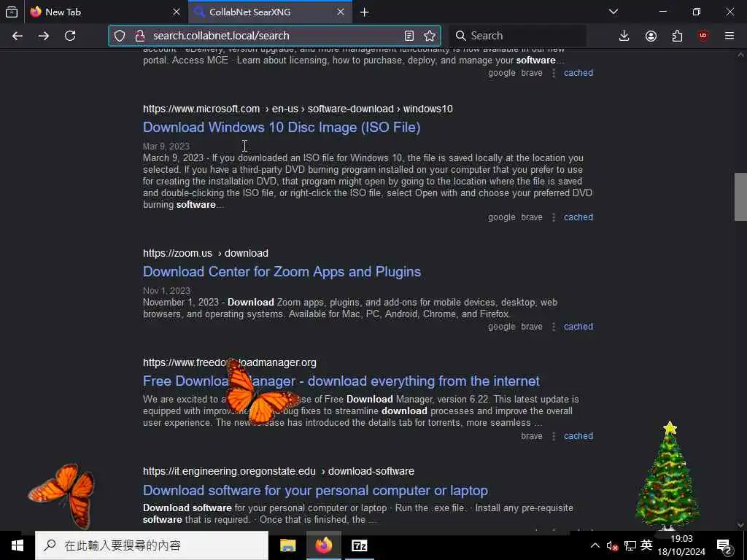Click scrollbar down arrow
Image resolution: width=747 pixels, height=560 pixels.
click(740, 525)
